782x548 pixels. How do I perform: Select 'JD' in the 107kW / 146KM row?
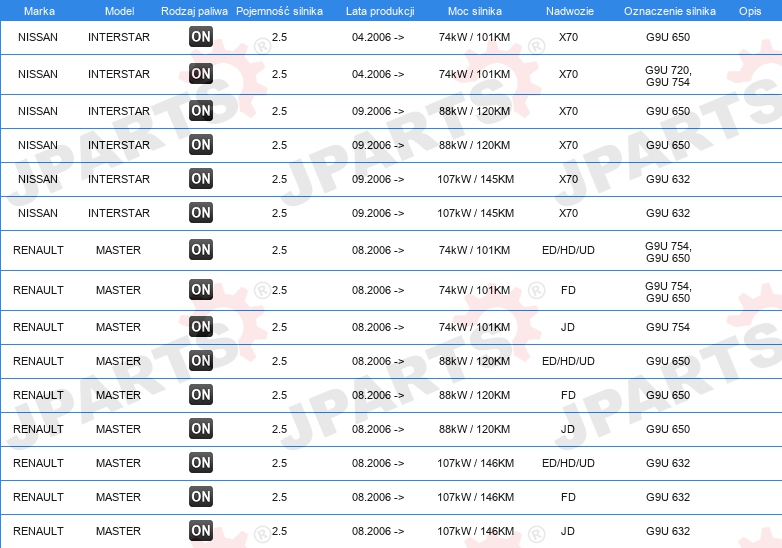click(x=568, y=531)
